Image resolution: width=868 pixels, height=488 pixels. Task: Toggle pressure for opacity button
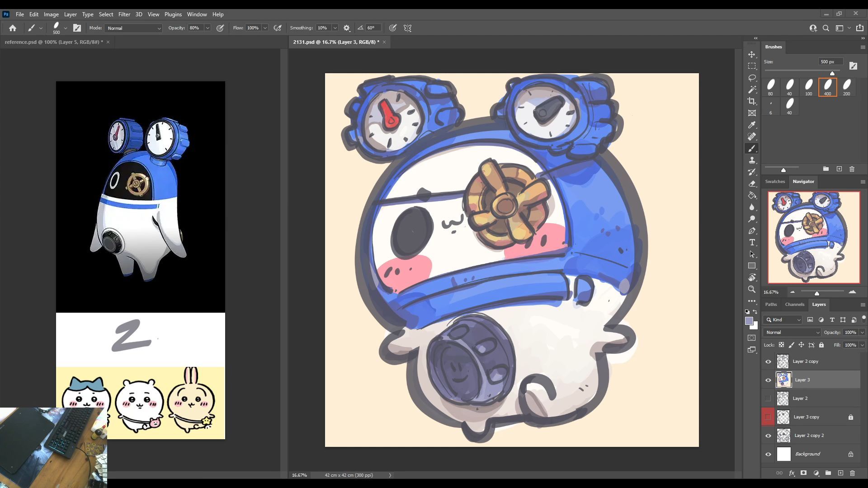tap(220, 28)
